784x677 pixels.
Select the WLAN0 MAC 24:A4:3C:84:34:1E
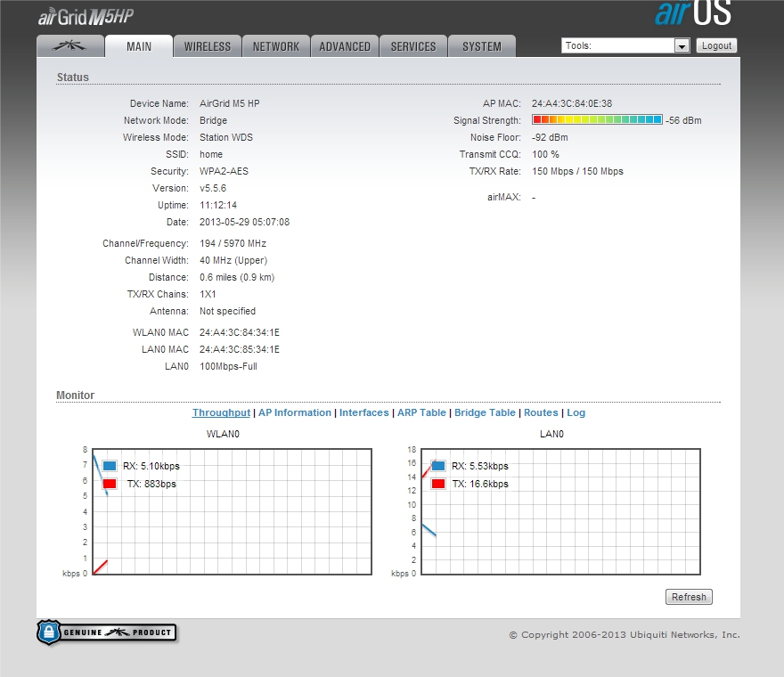coord(240,332)
